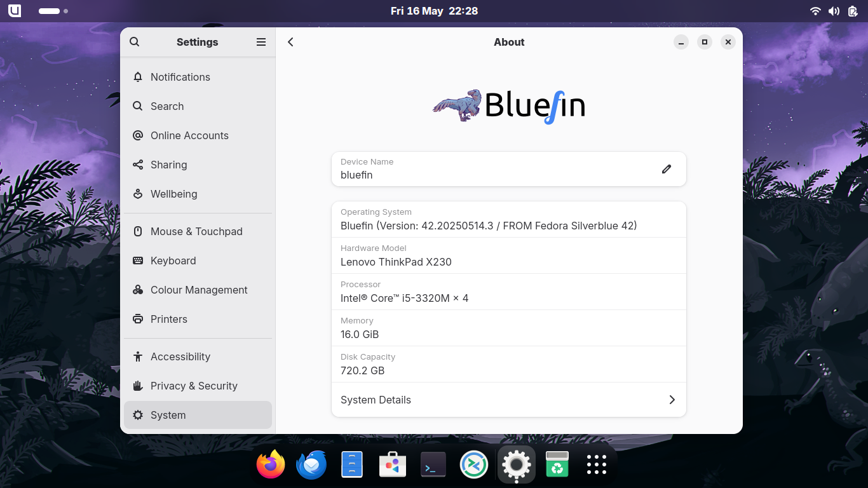The height and width of the screenshot is (488, 868).
Task: Click the Online Accounts at-sign icon
Action: [x=138, y=135]
